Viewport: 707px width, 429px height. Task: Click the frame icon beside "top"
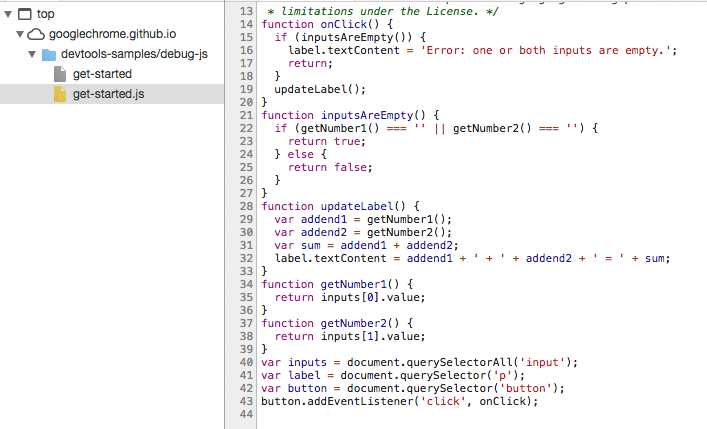pyautogui.click(x=25, y=13)
